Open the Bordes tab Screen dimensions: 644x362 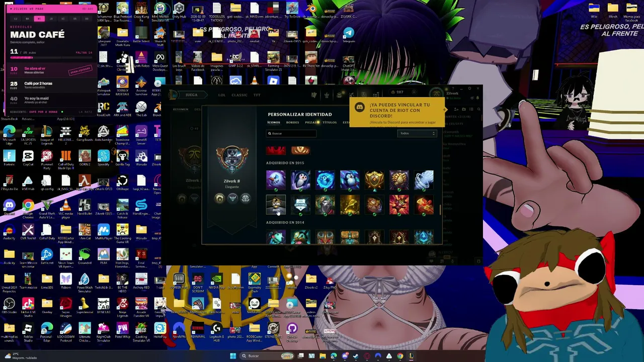pos(292,122)
